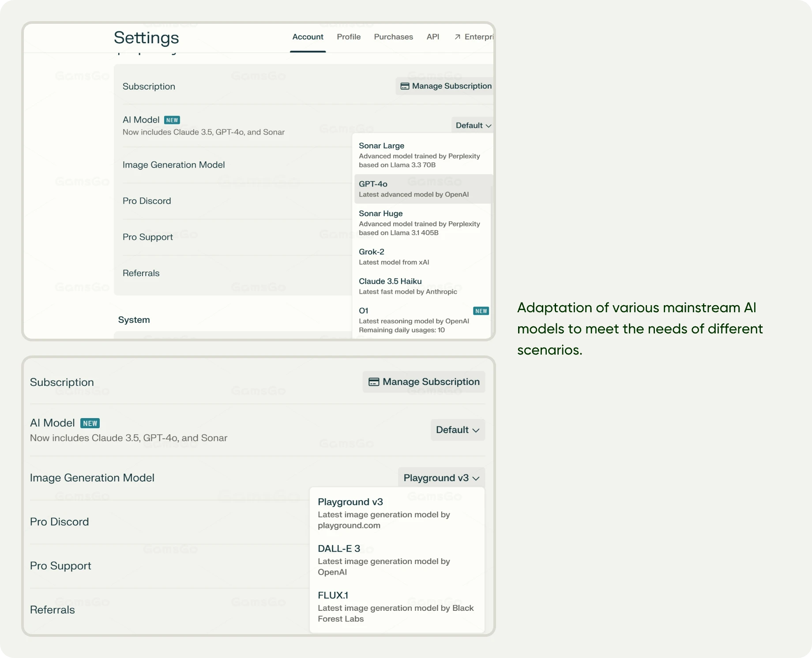This screenshot has height=658, width=812.
Task: Click the arrow icon beside Enterprise tab
Action: point(457,37)
